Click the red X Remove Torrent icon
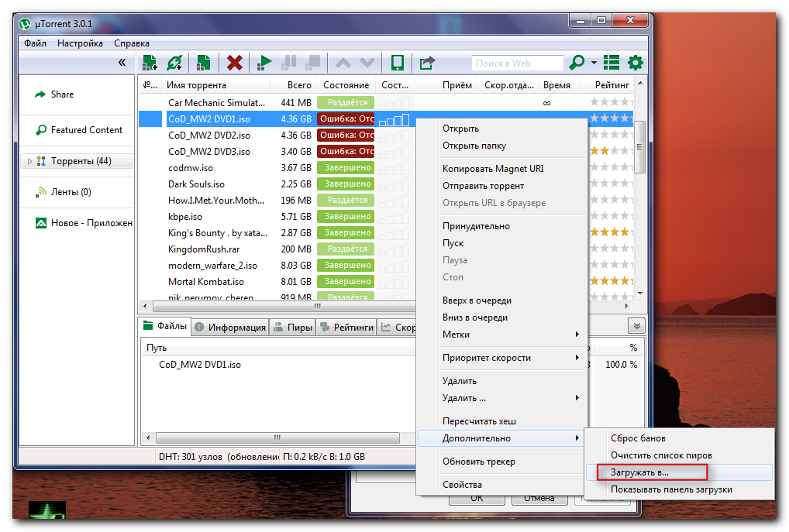789x532 pixels. pos(235,63)
